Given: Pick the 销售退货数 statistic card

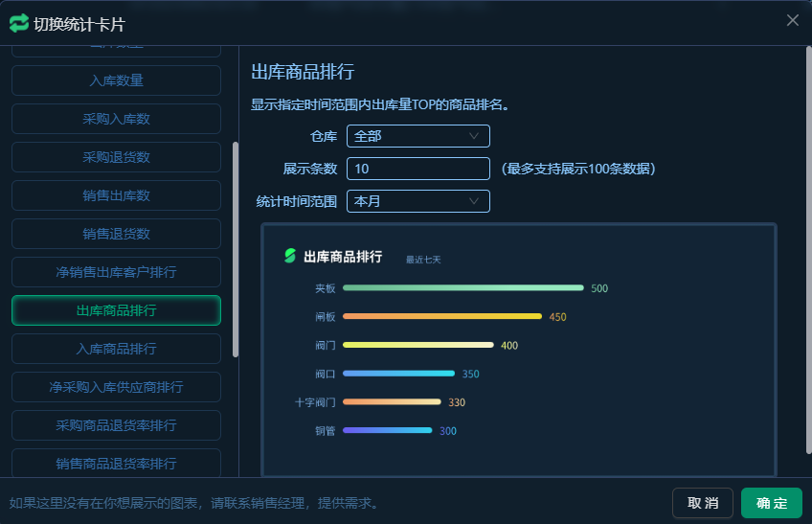Looking at the screenshot, I should tap(116, 234).
